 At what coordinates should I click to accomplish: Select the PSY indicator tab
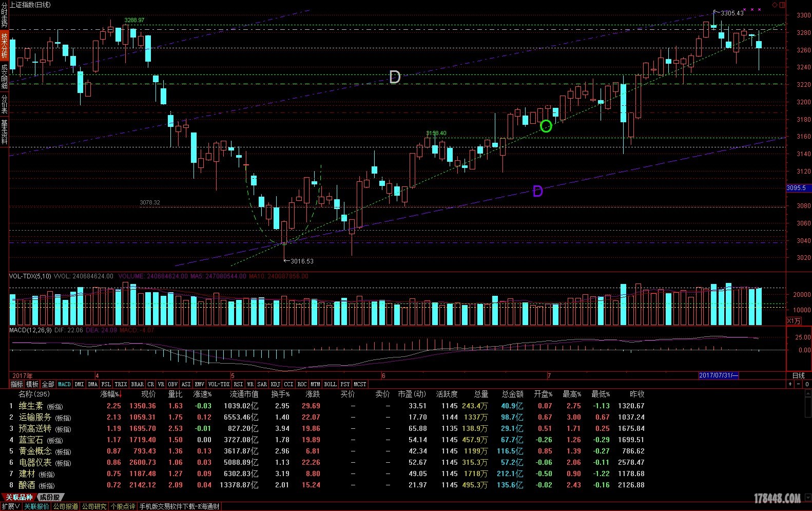pos(345,384)
